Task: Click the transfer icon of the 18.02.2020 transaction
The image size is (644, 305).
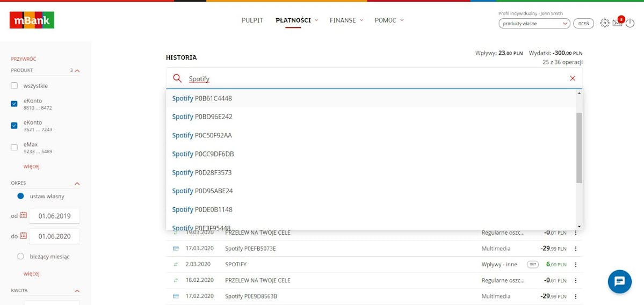Action: 176,280
